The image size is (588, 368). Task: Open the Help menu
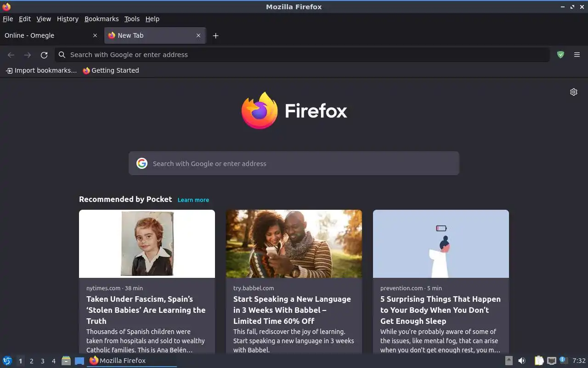point(152,19)
